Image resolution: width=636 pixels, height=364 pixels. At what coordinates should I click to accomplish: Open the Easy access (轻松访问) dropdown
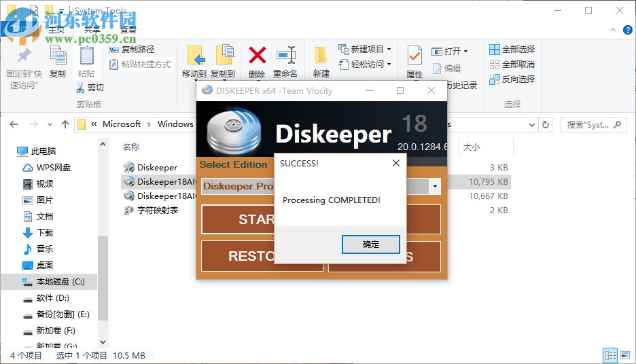point(365,64)
